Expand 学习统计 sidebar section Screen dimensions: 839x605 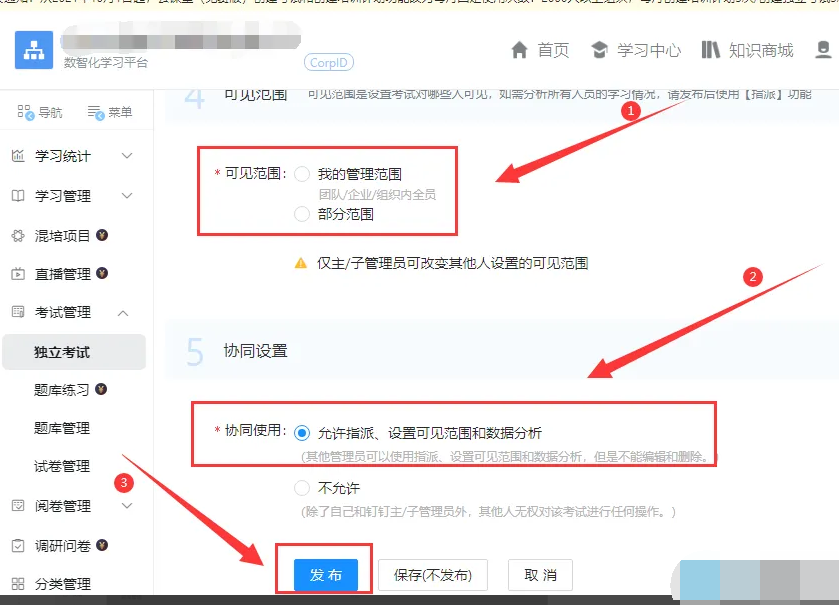pyautogui.click(x=126, y=156)
